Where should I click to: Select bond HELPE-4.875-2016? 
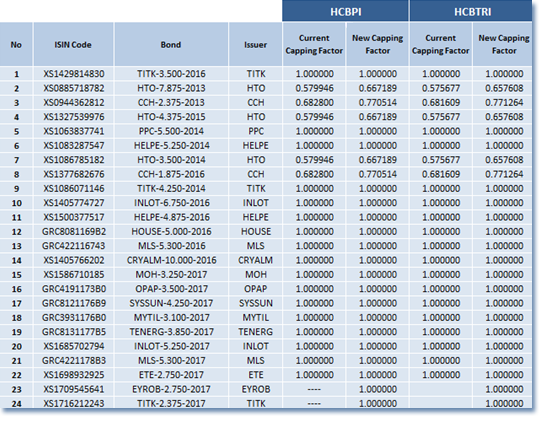coord(171,217)
